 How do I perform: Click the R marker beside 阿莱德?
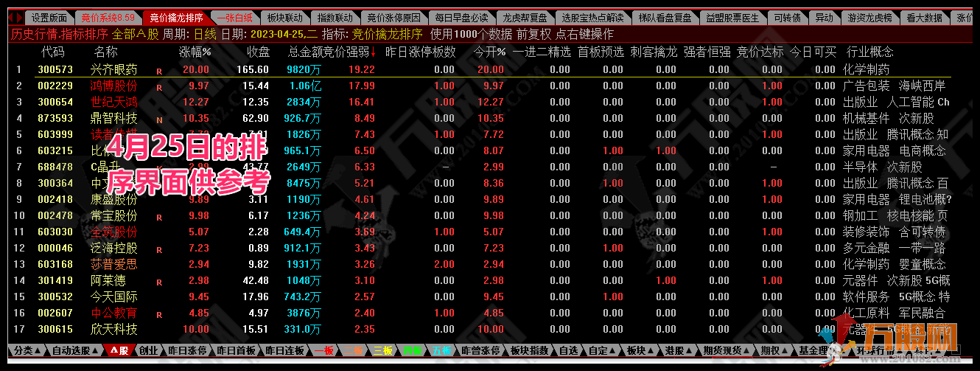point(158,282)
